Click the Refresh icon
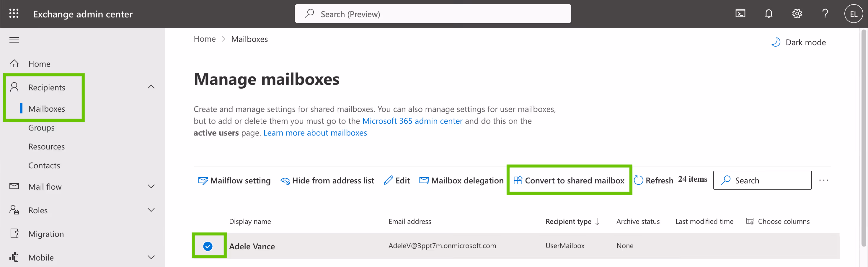The image size is (868, 267). (x=639, y=180)
